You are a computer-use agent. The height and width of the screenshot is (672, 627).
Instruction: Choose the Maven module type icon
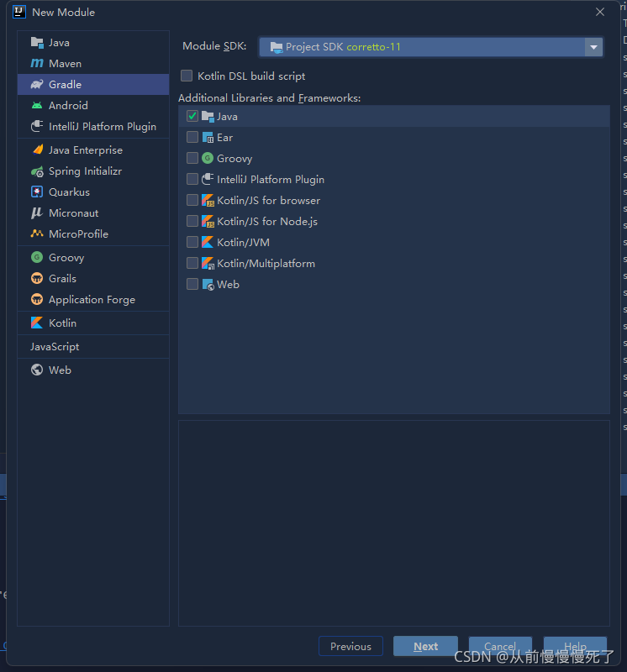[x=37, y=64]
